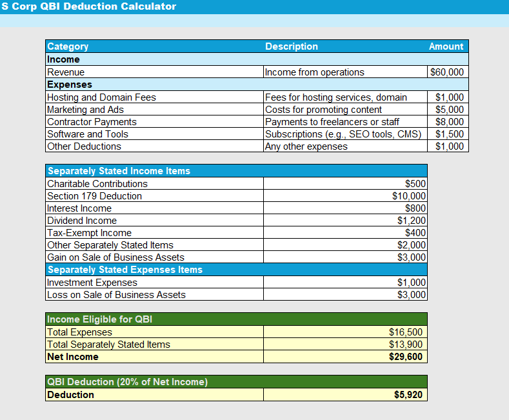Select the Dividend Income $1,200 cell

coord(345,221)
